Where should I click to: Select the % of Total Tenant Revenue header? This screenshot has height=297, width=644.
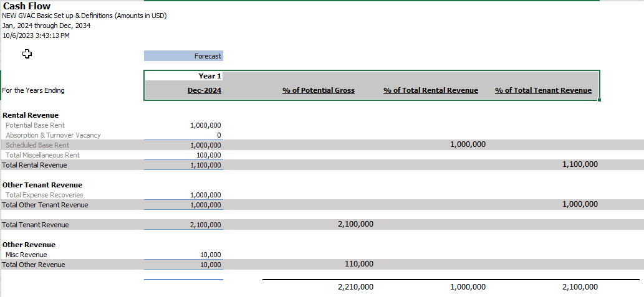tap(543, 90)
